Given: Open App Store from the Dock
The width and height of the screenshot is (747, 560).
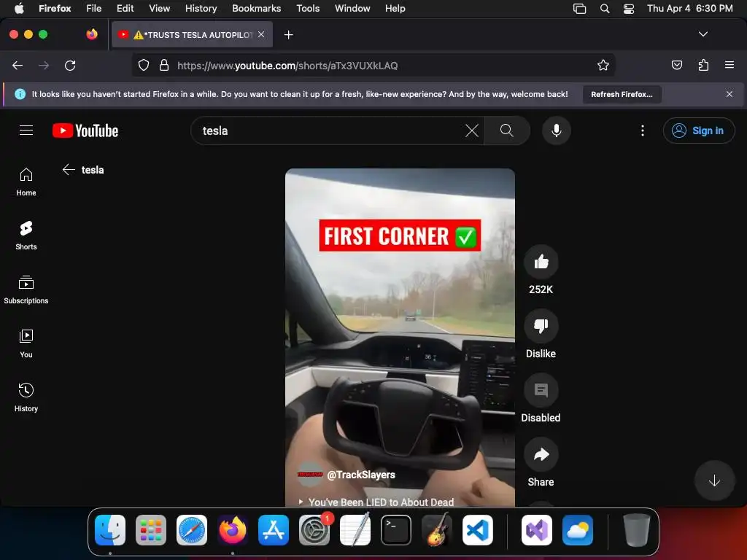Looking at the screenshot, I should [274, 530].
